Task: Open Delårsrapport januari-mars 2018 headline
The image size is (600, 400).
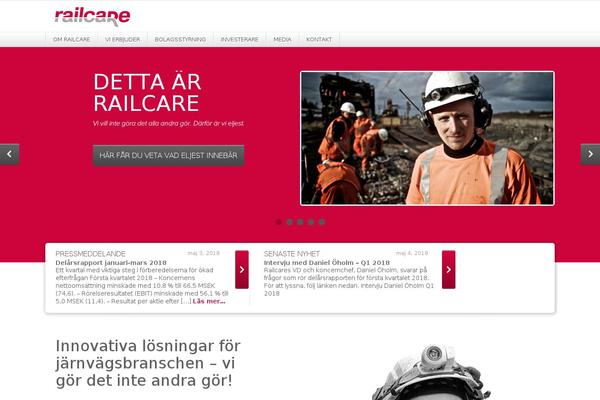Action: click(111, 263)
